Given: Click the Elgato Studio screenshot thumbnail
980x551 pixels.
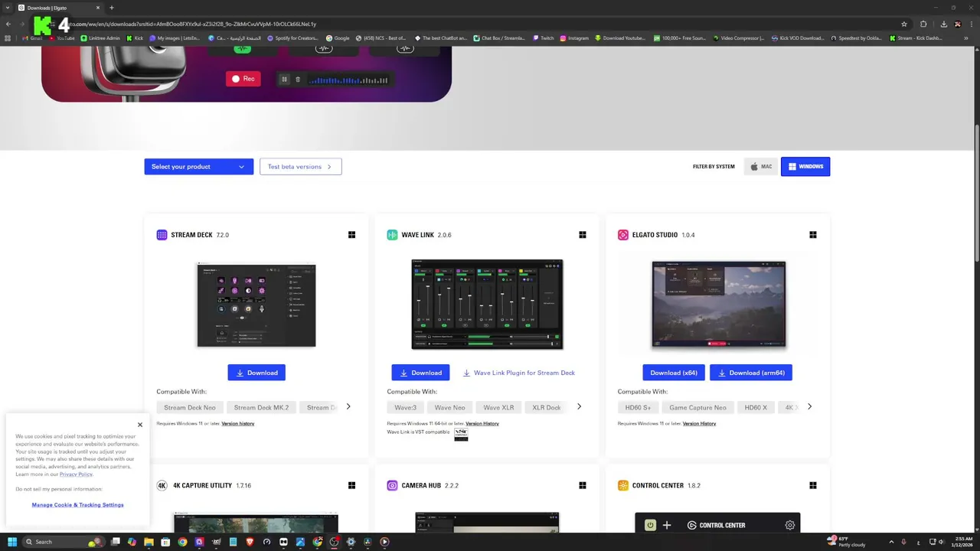Looking at the screenshot, I should (x=718, y=305).
